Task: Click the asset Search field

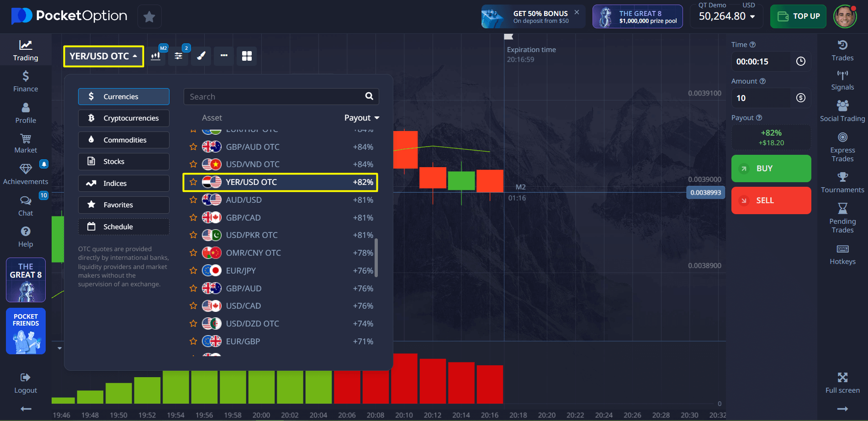Action: [274, 97]
